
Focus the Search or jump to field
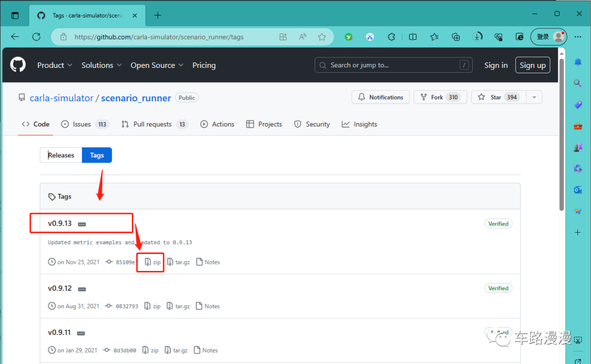click(x=393, y=65)
